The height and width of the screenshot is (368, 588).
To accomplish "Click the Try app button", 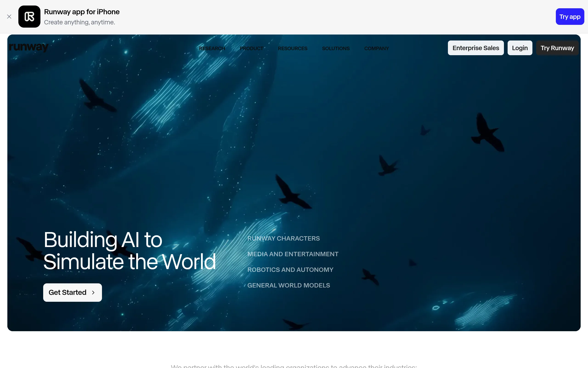I will click(570, 17).
